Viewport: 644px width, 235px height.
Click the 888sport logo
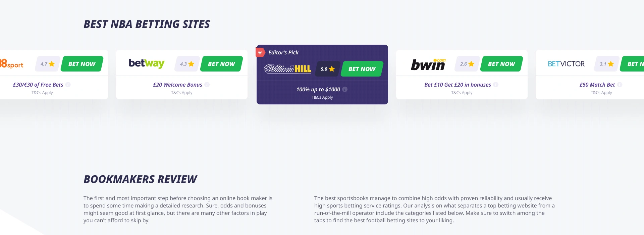[12, 64]
